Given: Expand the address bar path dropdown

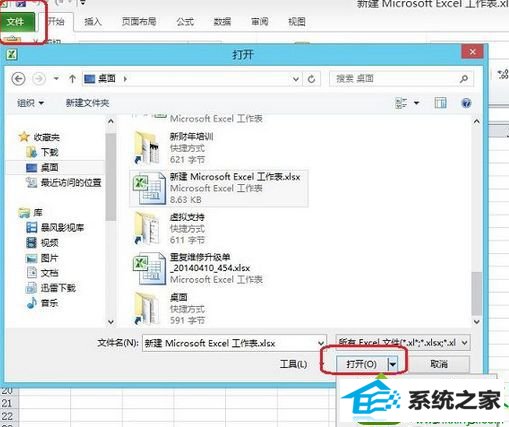Looking at the screenshot, I should [296, 79].
